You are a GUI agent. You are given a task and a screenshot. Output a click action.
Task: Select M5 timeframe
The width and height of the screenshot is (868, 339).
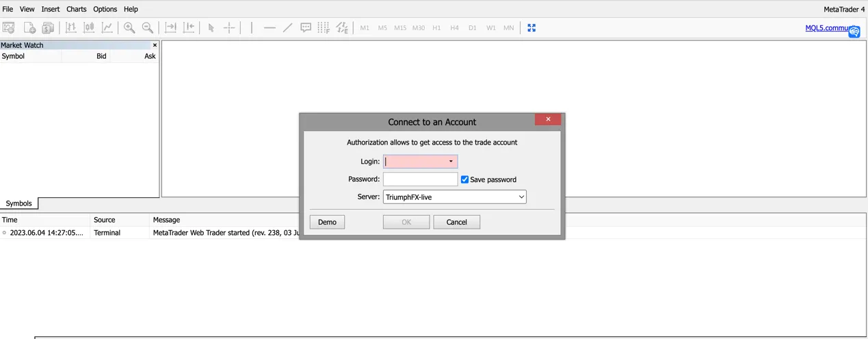(382, 28)
